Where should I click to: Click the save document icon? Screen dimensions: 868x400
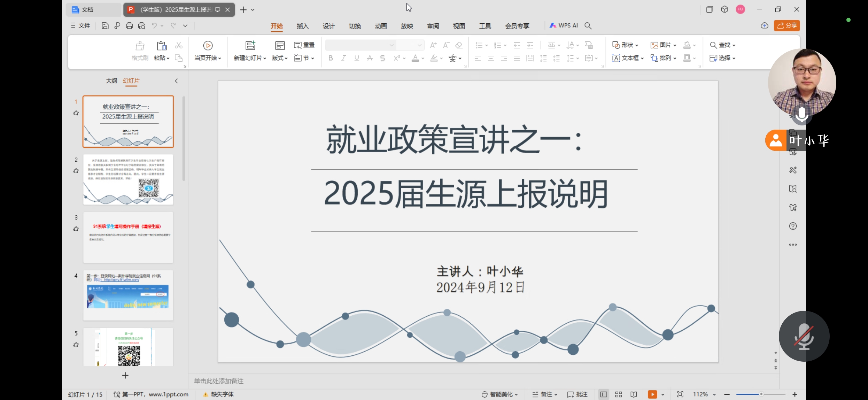click(x=105, y=25)
